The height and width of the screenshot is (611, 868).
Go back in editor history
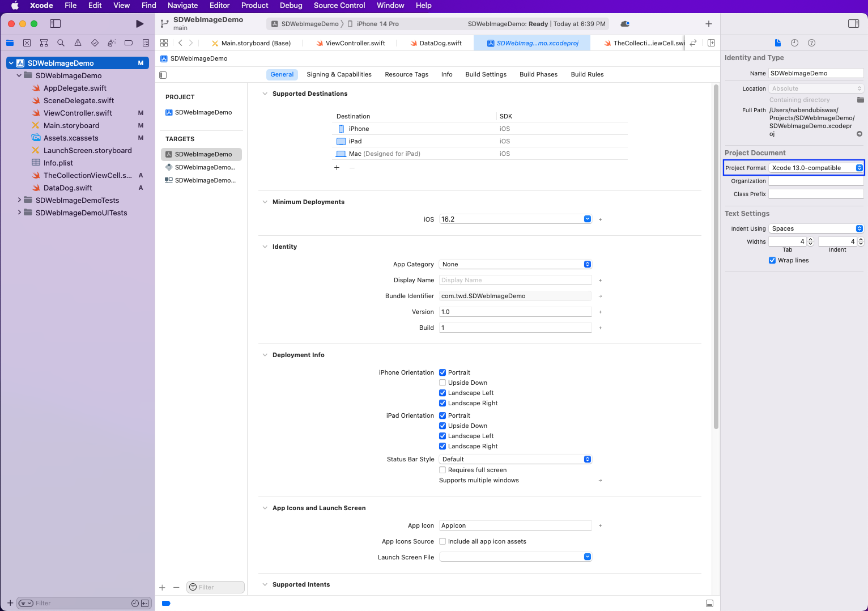(180, 43)
